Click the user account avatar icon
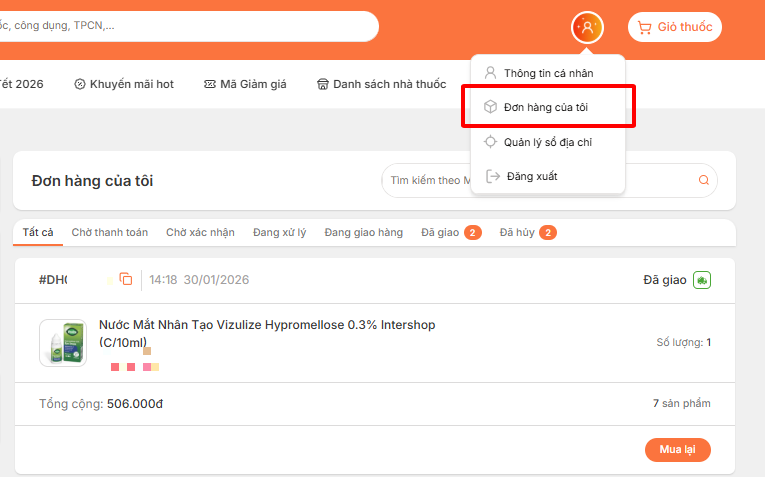 click(x=587, y=27)
